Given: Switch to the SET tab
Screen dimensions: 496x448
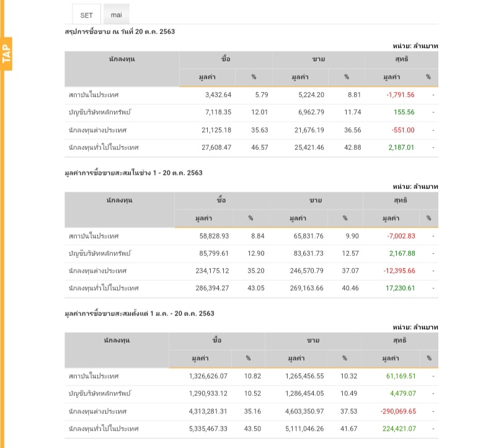Looking at the screenshot, I should pos(86,15).
